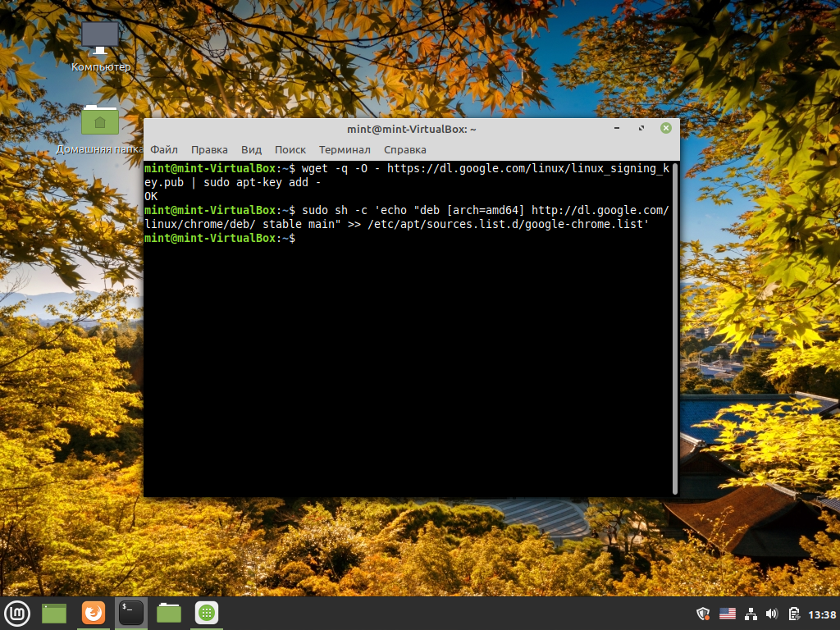Viewport: 840px width, 630px height.
Task: Open the Файл menu
Action: pos(164,149)
